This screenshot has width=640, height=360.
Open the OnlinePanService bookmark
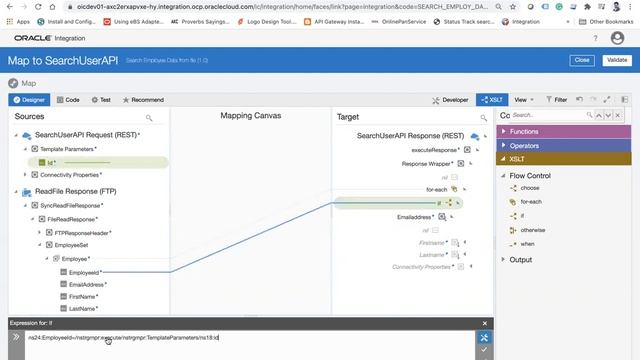click(x=399, y=22)
